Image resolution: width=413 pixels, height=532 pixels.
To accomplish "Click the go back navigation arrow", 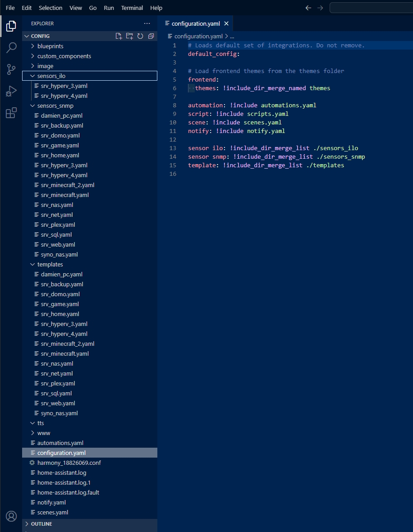I will [308, 8].
